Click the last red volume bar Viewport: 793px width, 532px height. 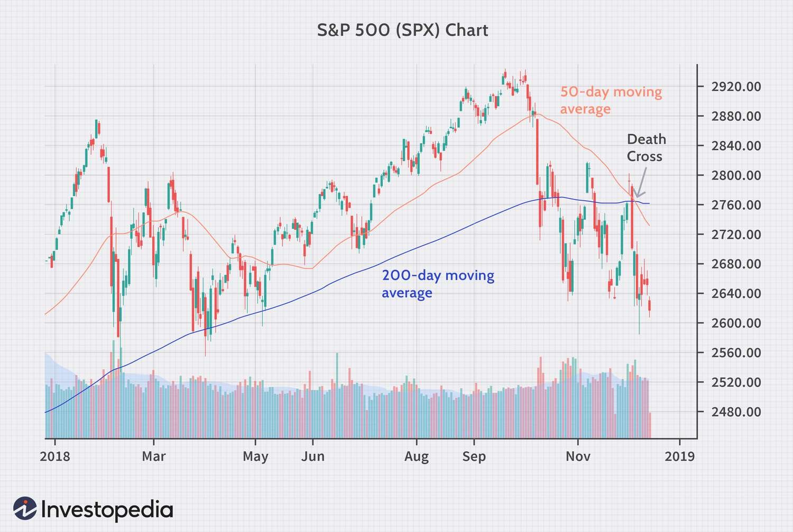(650, 426)
